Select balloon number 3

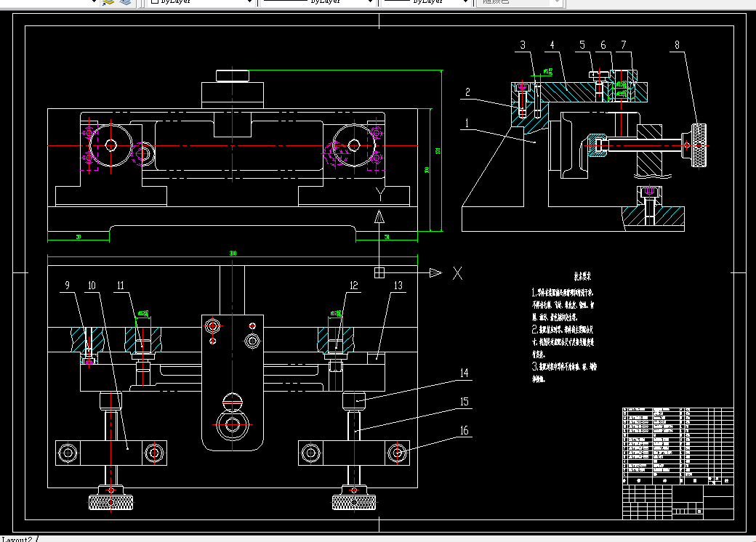point(523,45)
